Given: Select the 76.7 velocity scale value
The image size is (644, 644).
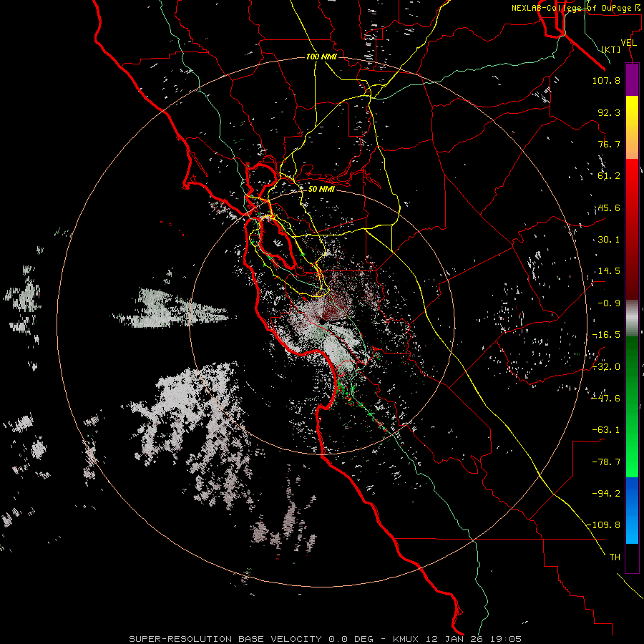Looking at the screenshot, I should point(609,144).
